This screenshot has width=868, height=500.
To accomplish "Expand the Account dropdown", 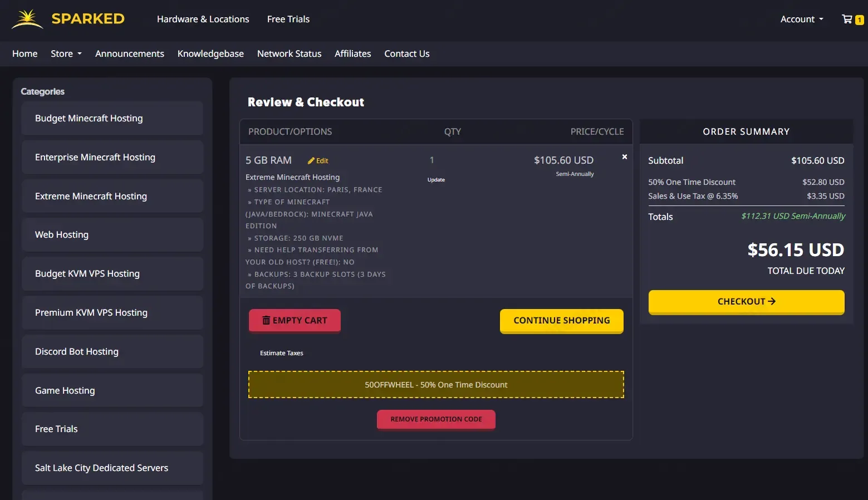I will pyautogui.click(x=802, y=19).
